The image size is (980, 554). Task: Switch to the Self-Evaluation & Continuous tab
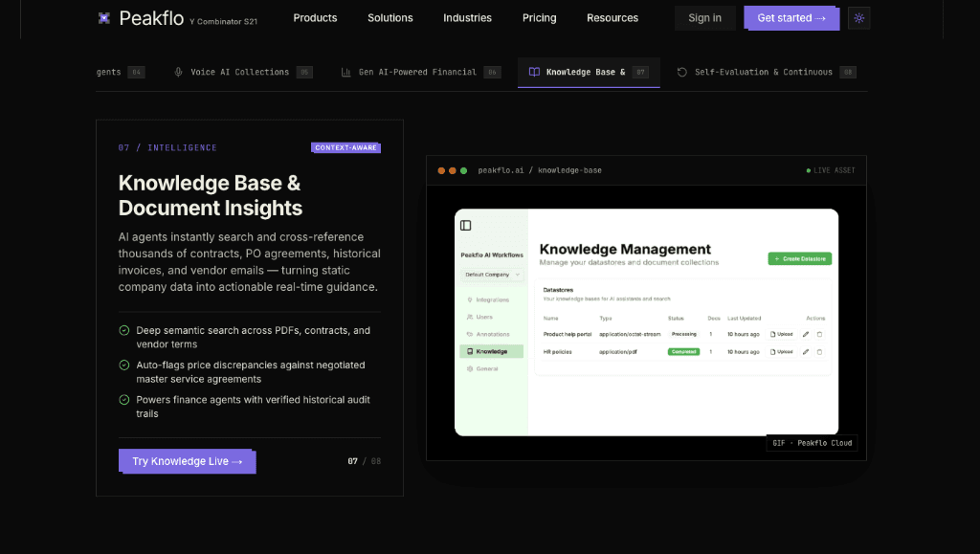click(766, 73)
